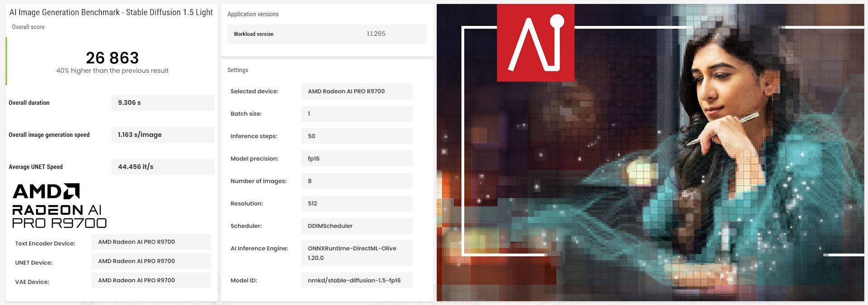The height and width of the screenshot is (305, 868).
Task: Click the VAE Device label
Action: point(32,282)
